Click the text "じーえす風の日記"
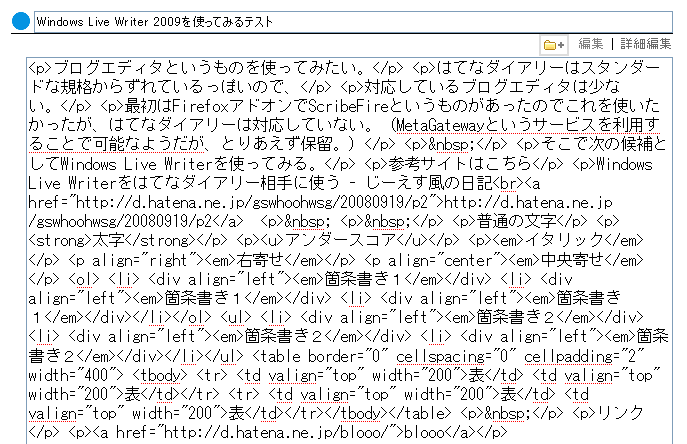Image resolution: width=687 pixels, height=444 pixels. [x=429, y=183]
